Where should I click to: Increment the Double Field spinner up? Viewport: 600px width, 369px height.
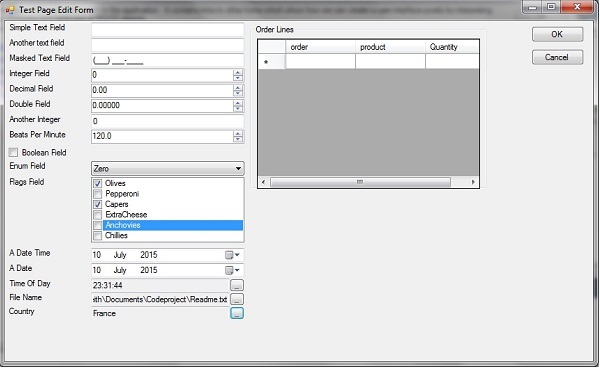click(238, 103)
